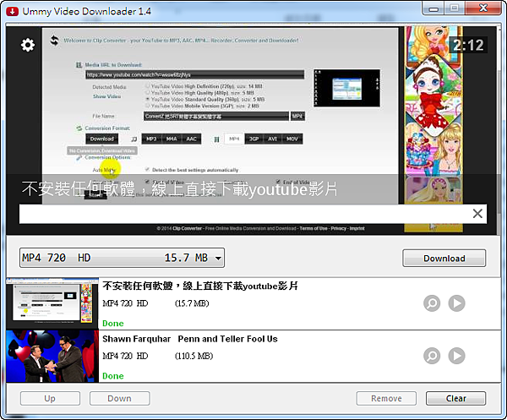
Task: Click the Download button
Action: [x=444, y=258]
